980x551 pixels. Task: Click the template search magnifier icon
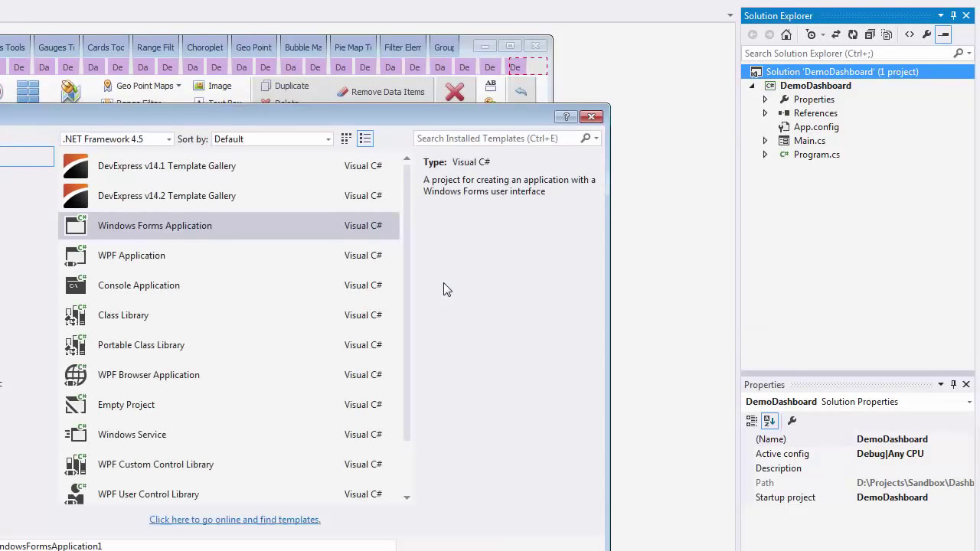pyautogui.click(x=586, y=139)
